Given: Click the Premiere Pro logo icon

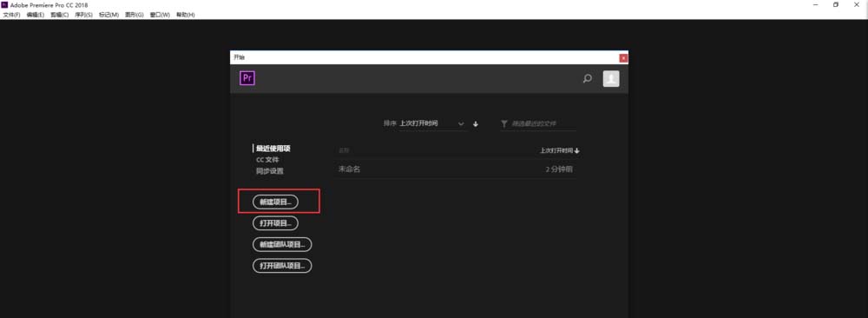Looking at the screenshot, I should [x=247, y=78].
